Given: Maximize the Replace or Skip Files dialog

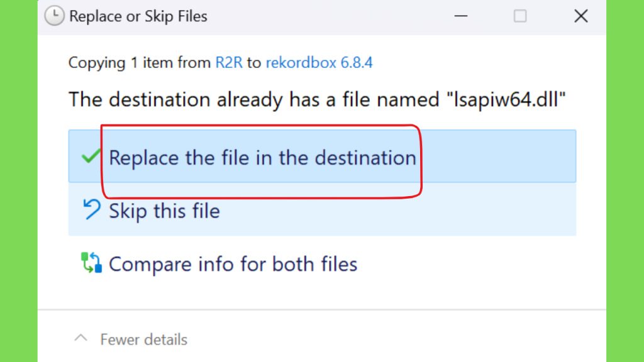Looking at the screenshot, I should pos(520,16).
